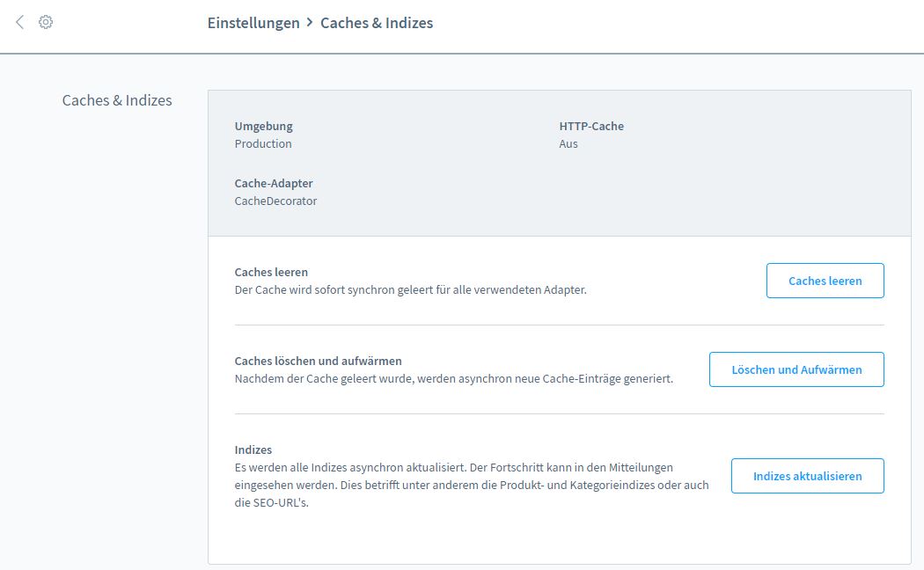Click the Löschen und Aufwärmen button
Image resolution: width=924 pixels, height=570 pixels.
tap(796, 369)
